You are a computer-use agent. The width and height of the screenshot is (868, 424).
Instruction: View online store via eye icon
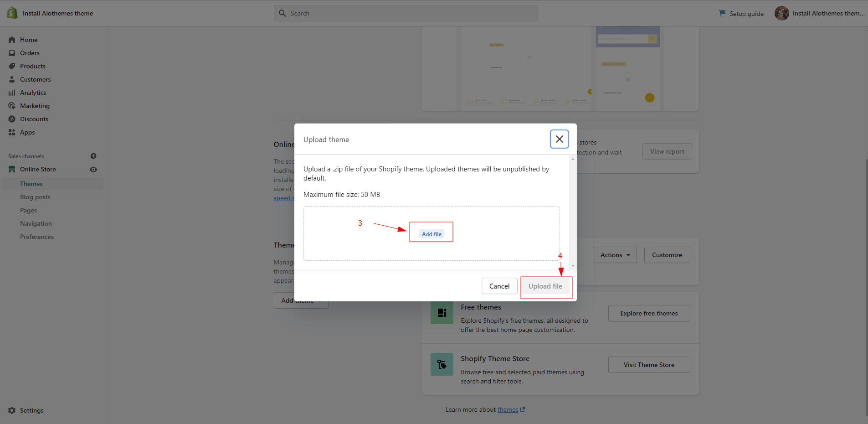[x=93, y=170]
